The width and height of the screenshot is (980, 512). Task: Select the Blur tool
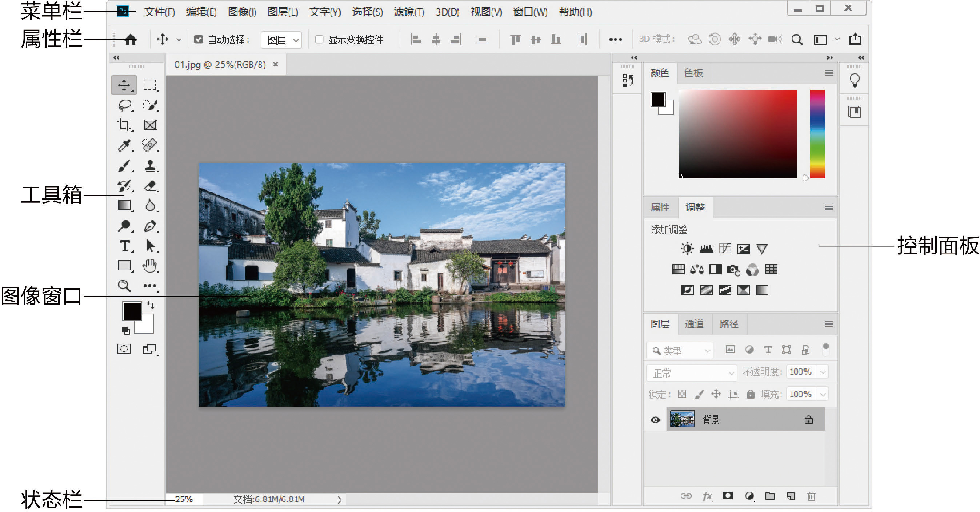[150, 206]
